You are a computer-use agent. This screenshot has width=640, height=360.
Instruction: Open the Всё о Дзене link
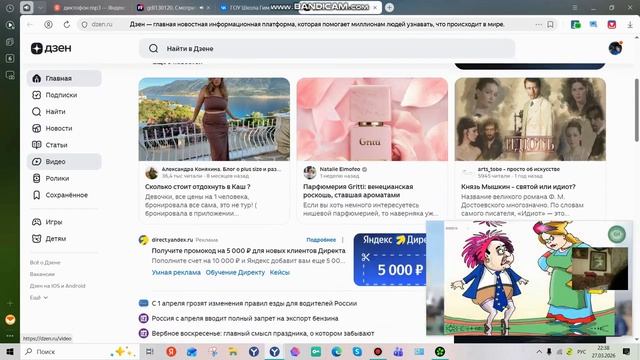coord(45,262)
